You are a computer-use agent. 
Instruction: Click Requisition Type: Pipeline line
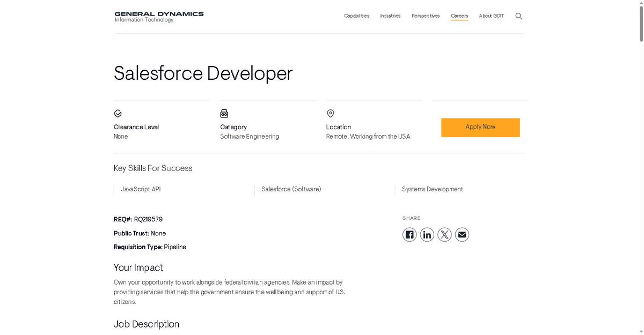[150, 247]
